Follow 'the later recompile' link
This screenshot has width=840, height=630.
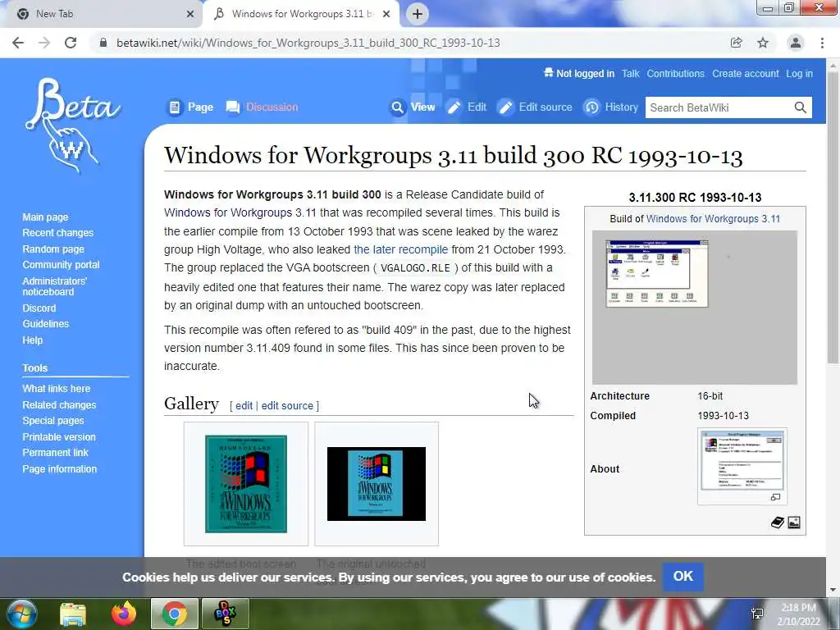(x=400, y=249)
